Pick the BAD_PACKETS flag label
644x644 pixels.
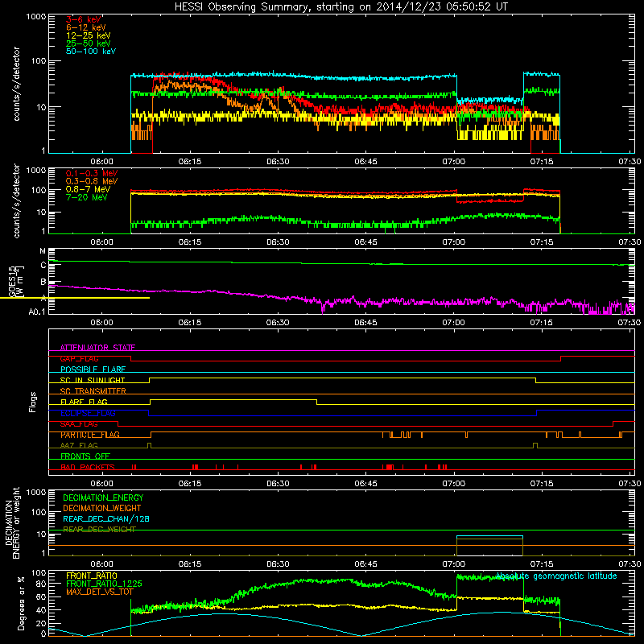click(x=88, y=467)
